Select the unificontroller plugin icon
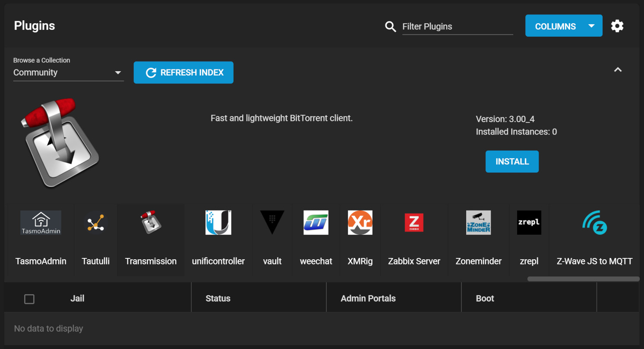Viewport: 644px width, 349px height. 218,223
